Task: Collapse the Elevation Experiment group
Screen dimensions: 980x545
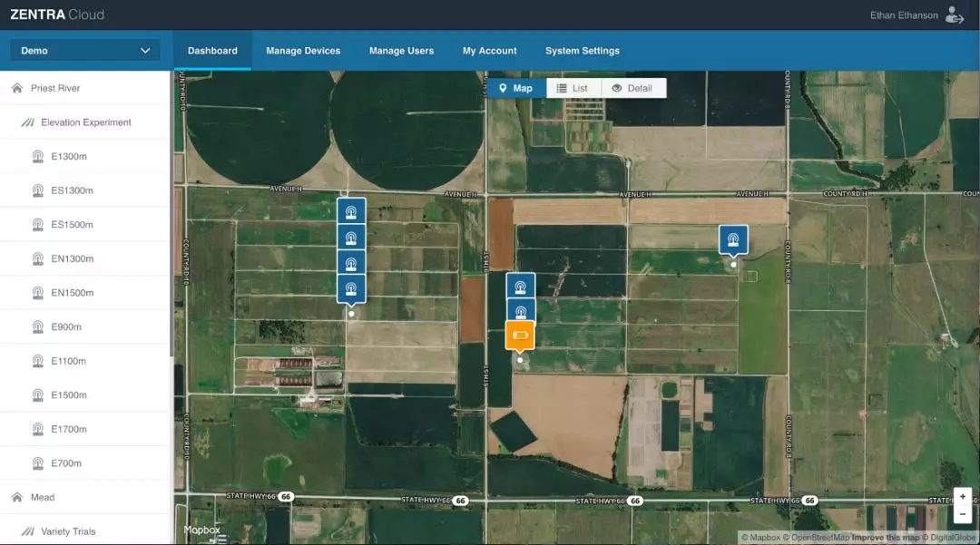Action: pos(85,122)
